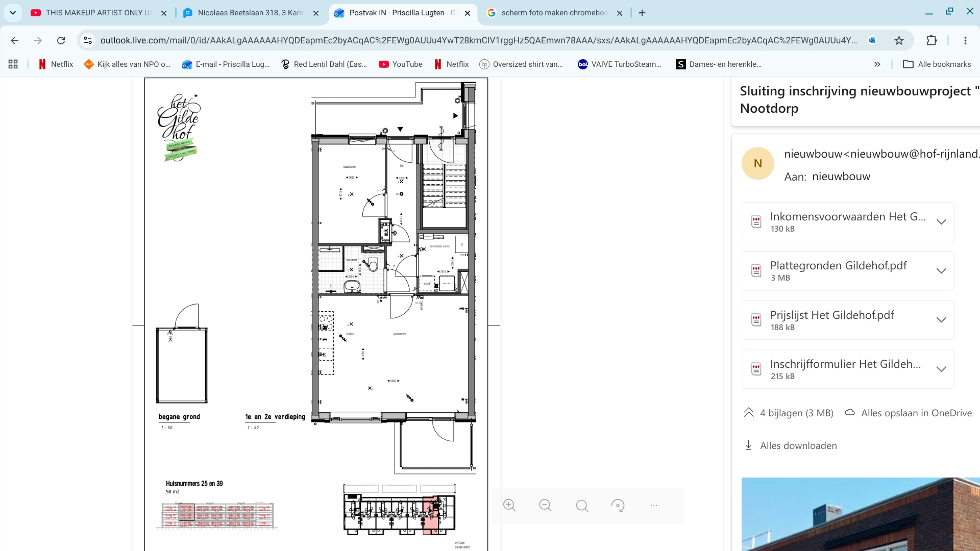This screenshot has height=551, width=980.
Task: Click the address bar URL field
Action: click(x=478, y=40)
